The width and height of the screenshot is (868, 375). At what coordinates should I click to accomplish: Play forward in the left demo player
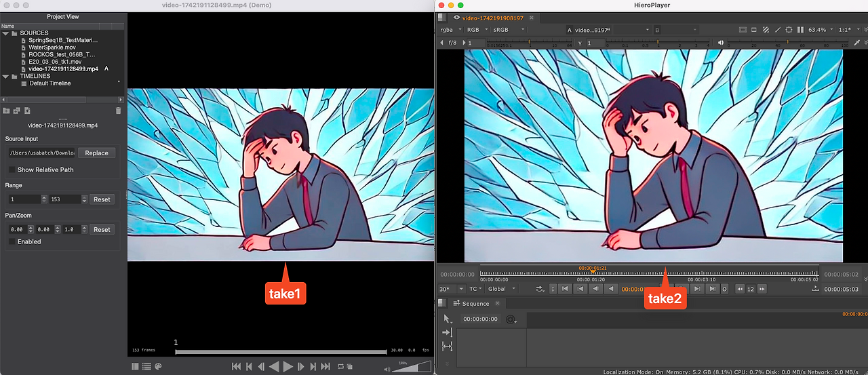(x=288, y=366)
